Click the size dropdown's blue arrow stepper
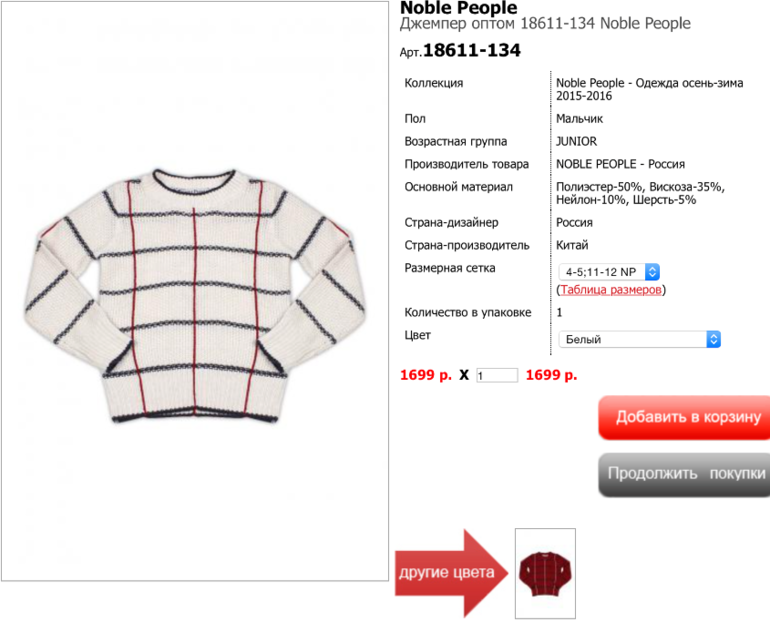Screen dimensions: 770x622 (x=652, y=272)
